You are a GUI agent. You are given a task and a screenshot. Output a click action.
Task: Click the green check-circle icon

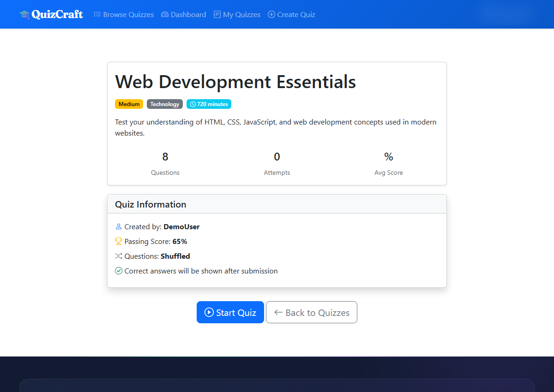coord(119,271)
